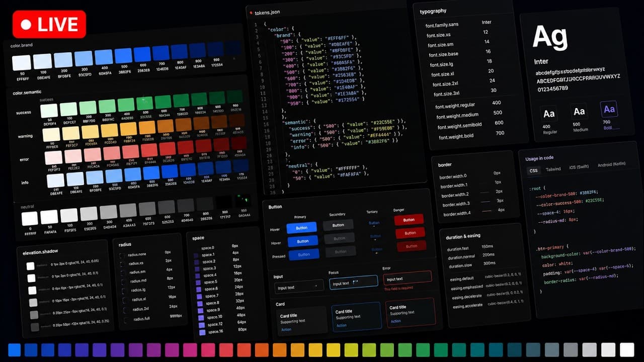Select the red dot beside tokens.json
644x362 pixels.
[250, 12]
